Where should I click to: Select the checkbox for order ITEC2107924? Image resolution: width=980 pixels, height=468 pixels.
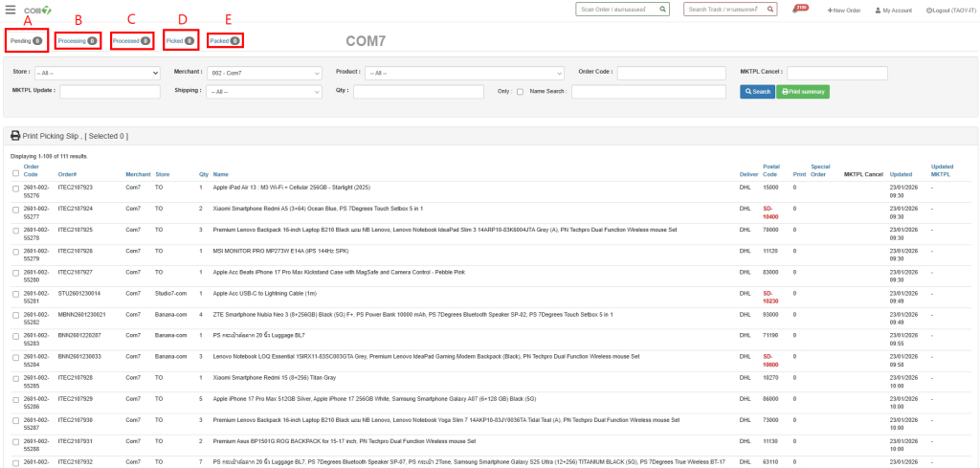15,209
